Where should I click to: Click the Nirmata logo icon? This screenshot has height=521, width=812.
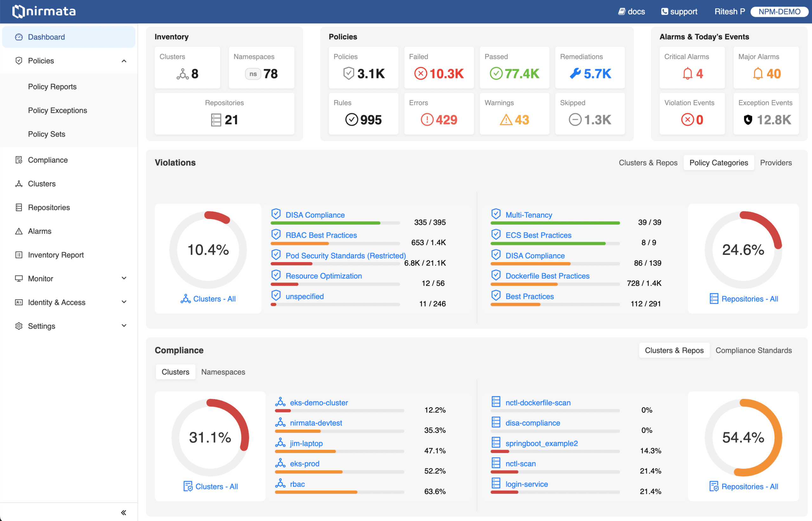coord(19,11)
